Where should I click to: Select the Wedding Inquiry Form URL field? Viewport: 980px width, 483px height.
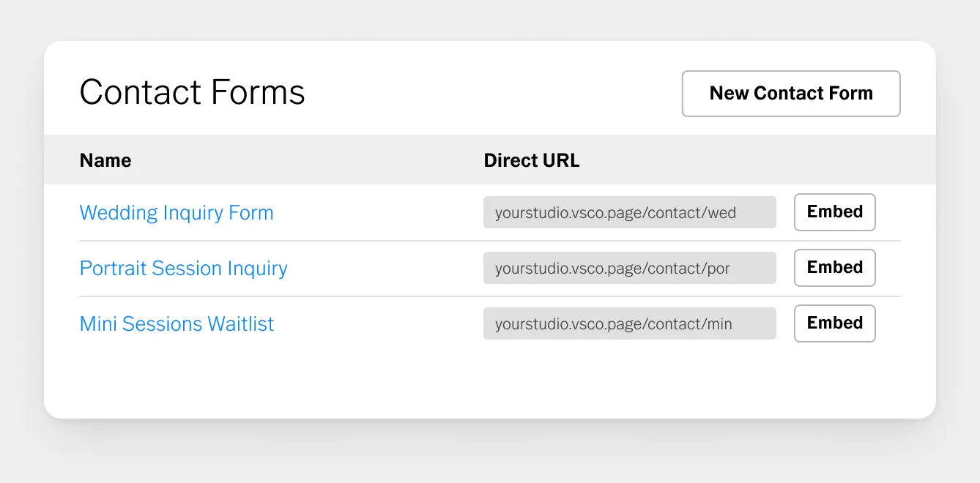click(630, 212)
